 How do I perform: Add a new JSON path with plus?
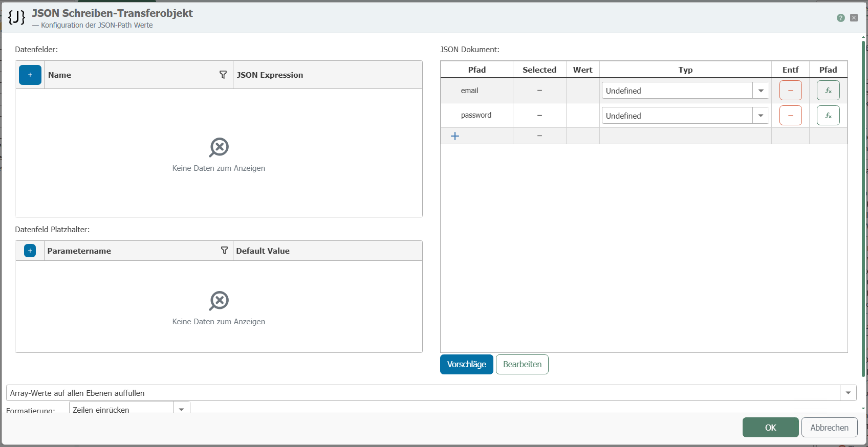pyautogui.click(x=455, y=136)
